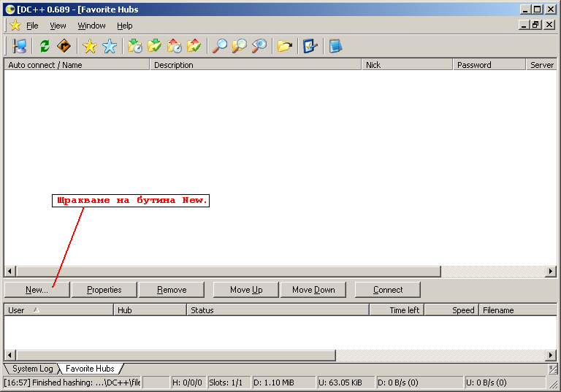The height and width of the screenshot is (392, 561).
Task: Open Settings from the toolbar icon
Action: pos(310,46)
